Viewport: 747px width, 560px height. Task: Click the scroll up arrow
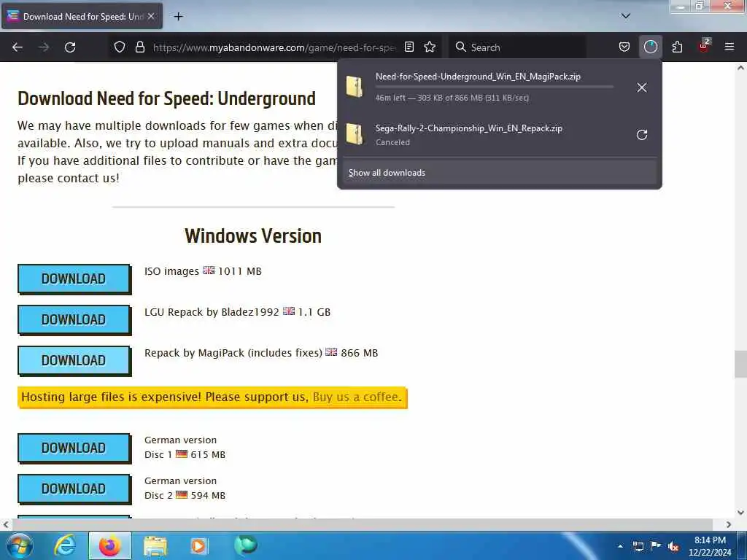pyautogui.click(x=740, y=68)
